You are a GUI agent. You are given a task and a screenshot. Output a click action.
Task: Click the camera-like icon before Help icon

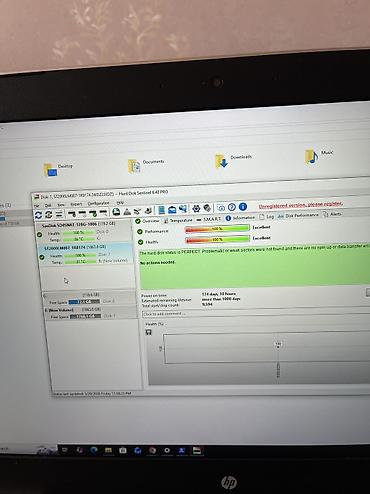click(221, 208)
